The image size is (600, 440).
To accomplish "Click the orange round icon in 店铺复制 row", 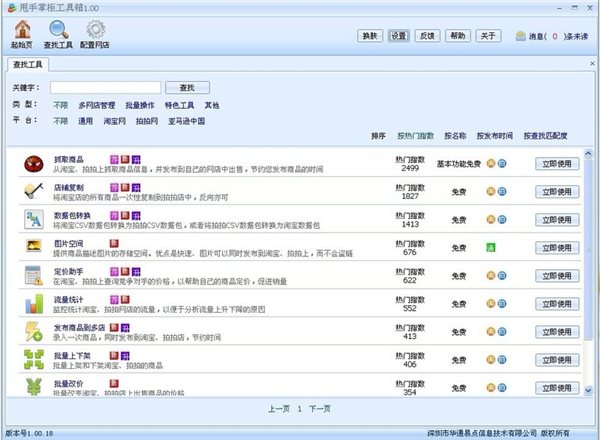I will click(491, 191).
